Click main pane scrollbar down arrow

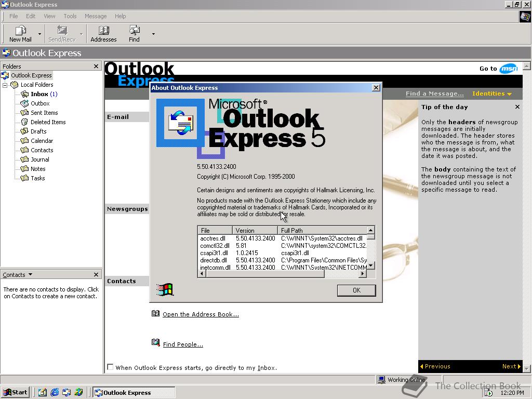click(x=527, y=368)
